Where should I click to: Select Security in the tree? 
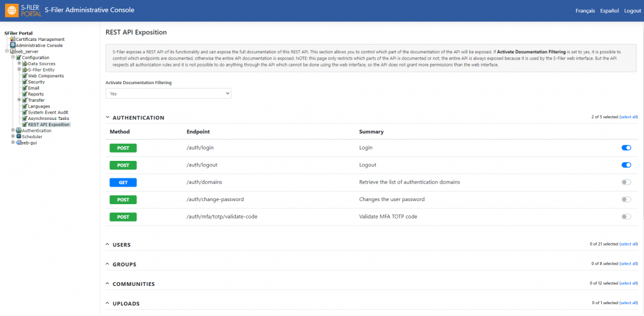tap(36, 82)
